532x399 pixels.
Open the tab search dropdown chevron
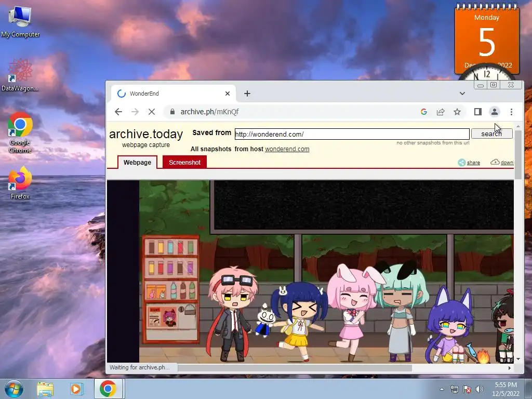(462, 94)
